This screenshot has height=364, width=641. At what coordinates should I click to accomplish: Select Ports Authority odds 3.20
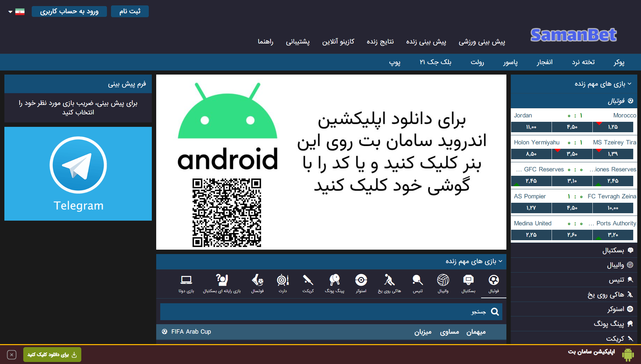click(613, 235)
